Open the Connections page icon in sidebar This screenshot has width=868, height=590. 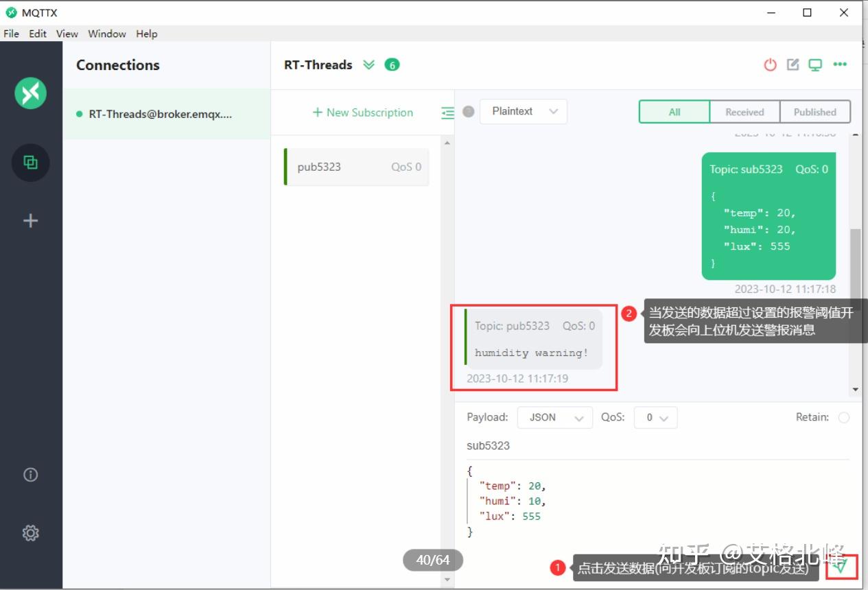pos(31,163)
